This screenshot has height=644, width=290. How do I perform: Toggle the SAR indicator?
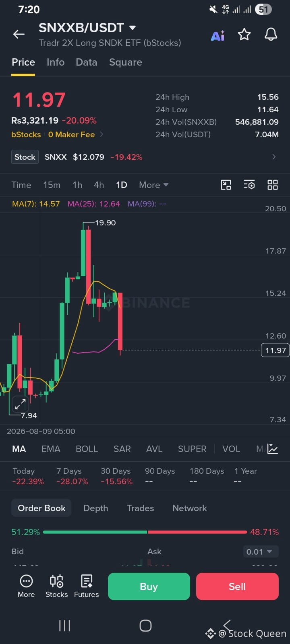tap(122, 449)
